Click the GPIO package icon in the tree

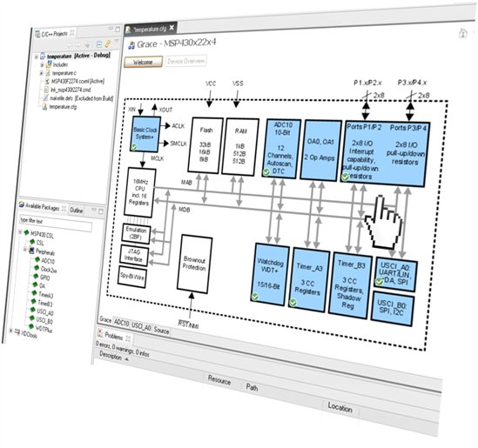[36, 277]
